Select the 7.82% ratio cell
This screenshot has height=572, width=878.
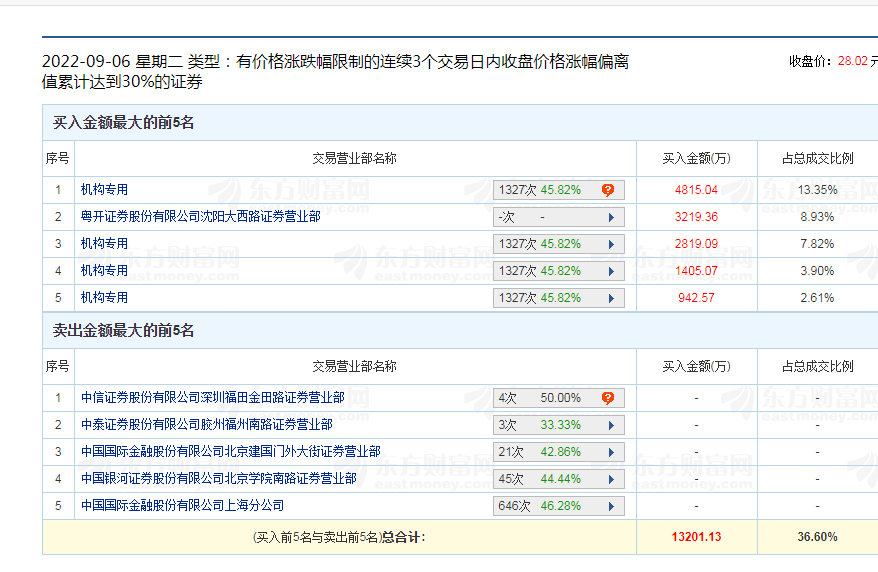818,243
